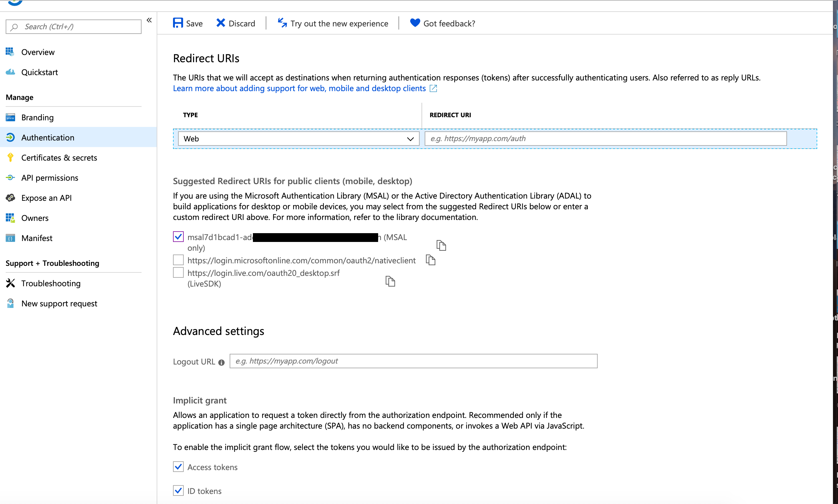Screen dimensions: 838x504
Task: Copy the LiveSDK redirect URI
Action: click(x=390, y=281)
